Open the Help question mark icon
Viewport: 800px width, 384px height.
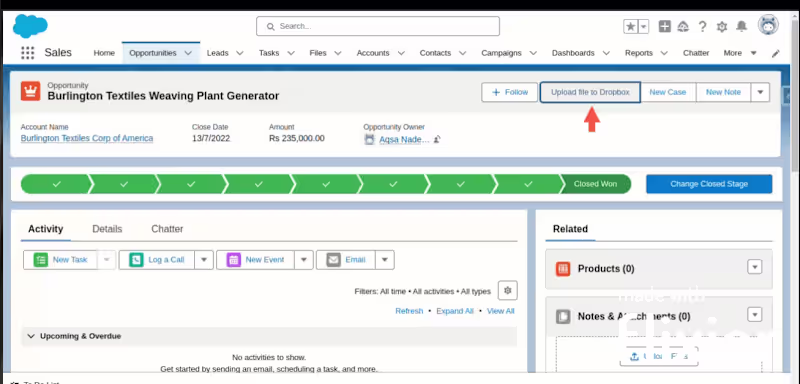click(703, 27)
